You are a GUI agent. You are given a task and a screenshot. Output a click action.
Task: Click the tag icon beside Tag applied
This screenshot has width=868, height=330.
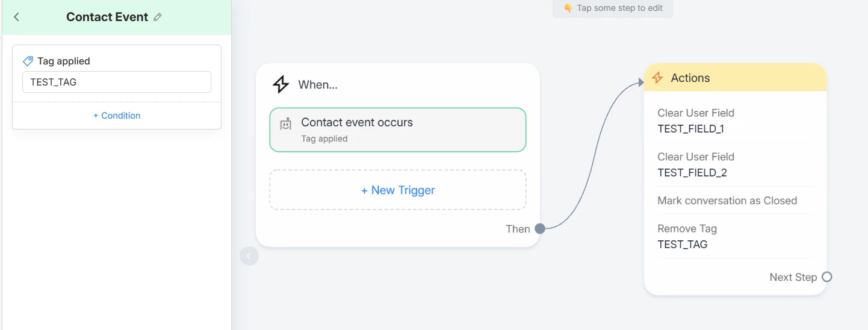pyautogui.click(x=28, y=61)
